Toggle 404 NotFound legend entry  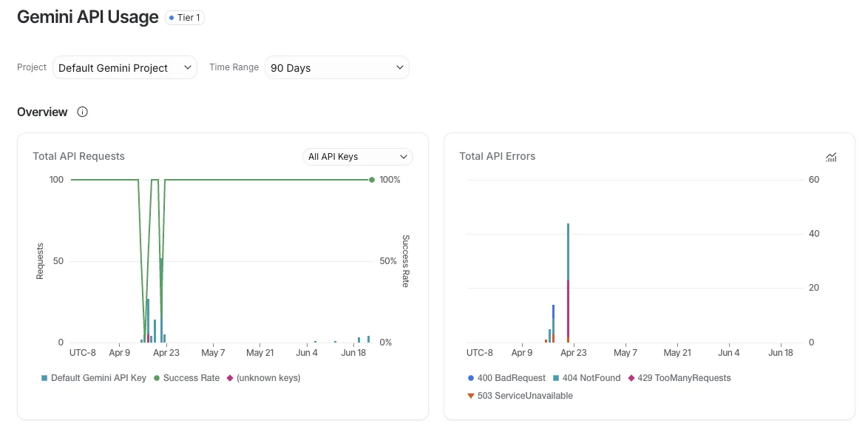tap(587, 378)
